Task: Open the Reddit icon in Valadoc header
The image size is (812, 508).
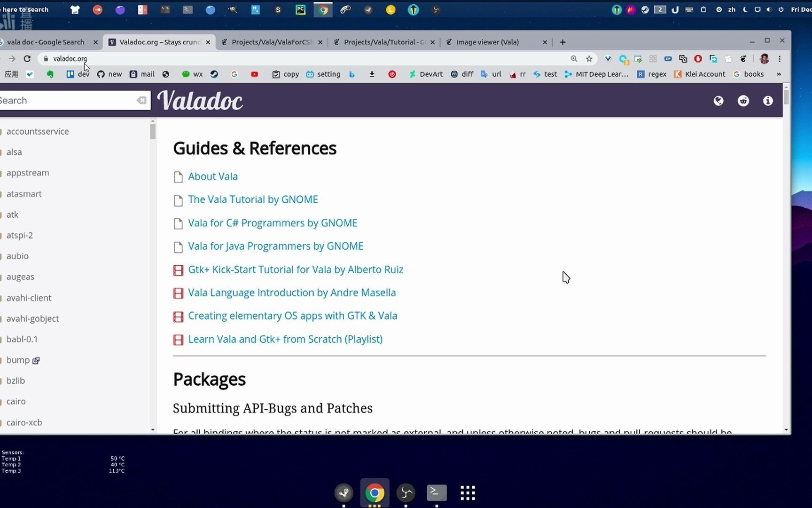Action: tap(743, 101)
